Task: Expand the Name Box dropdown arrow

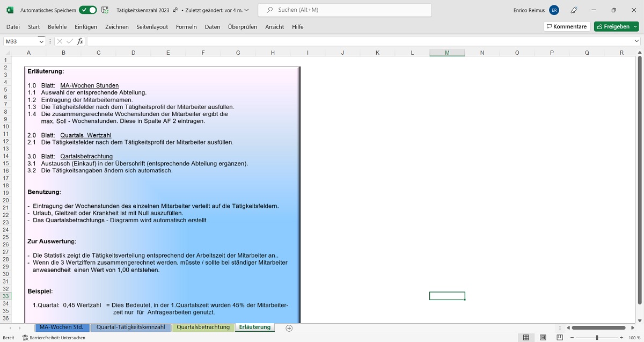Action: (x=41, y=41)
